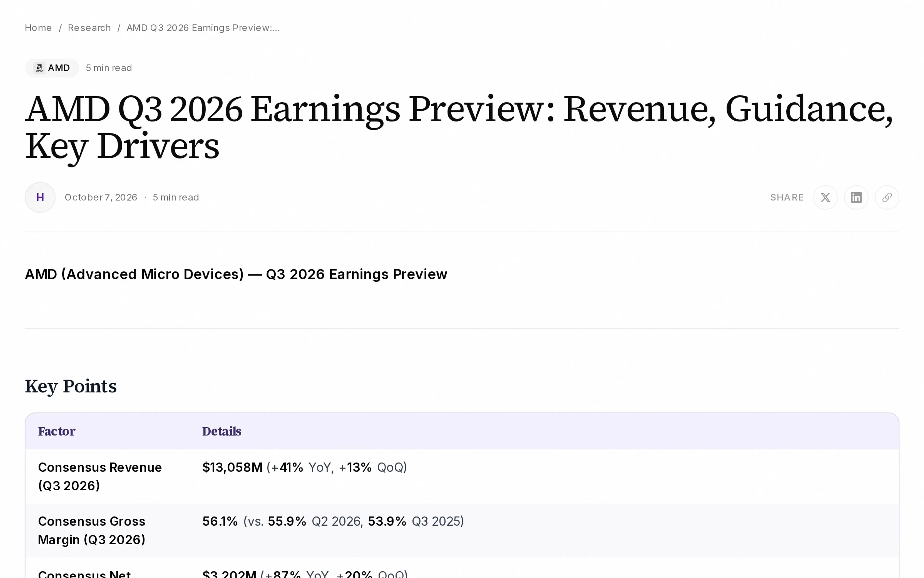Screen dimensions: 924x578
Task: Open the AMD ticker tag
Action: (x=52, y=68)
